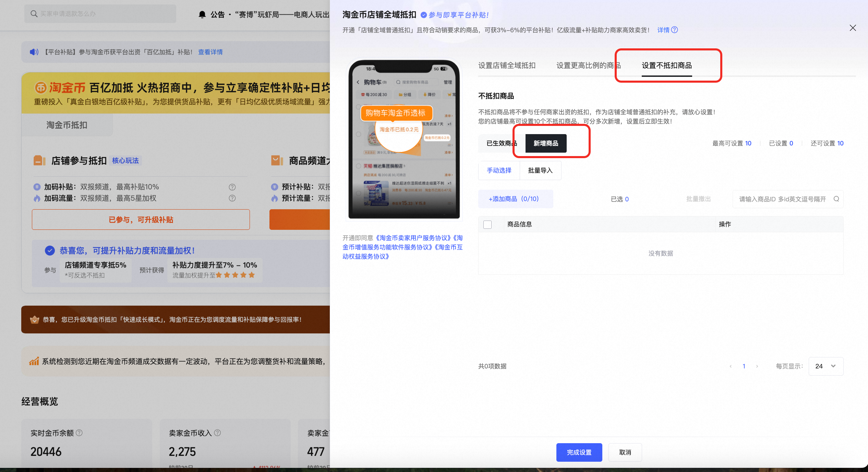The width and height of the screenshot is (868, 472).
Task: Choose the 手动选择 option
Action: [499, 170]
